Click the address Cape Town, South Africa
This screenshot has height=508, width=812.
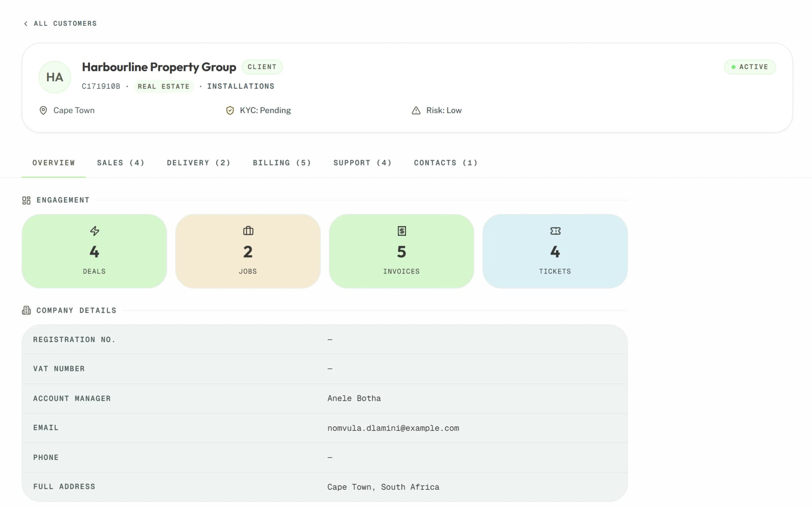[383, 487]
